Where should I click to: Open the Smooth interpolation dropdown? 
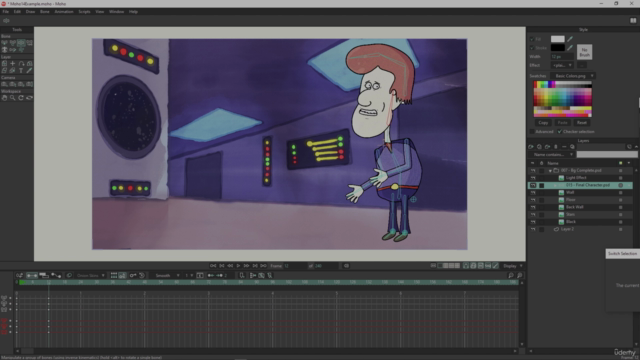(x=167, y=276)
